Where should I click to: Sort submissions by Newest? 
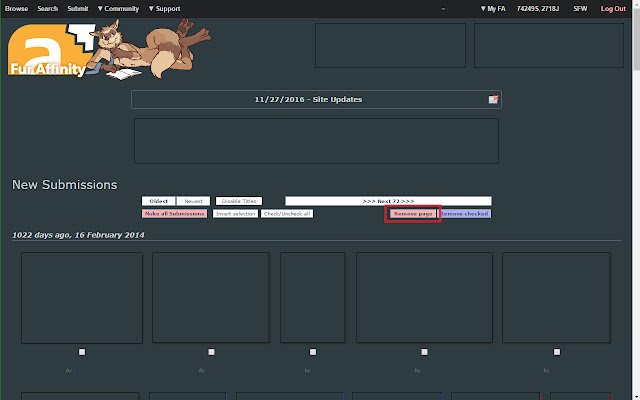[193, 201]
